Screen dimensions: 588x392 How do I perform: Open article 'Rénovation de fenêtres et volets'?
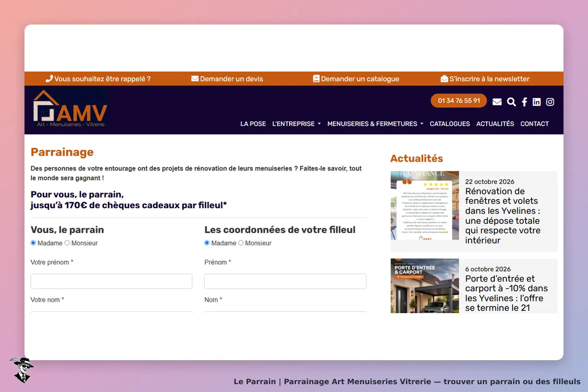(x=503, y=216)
